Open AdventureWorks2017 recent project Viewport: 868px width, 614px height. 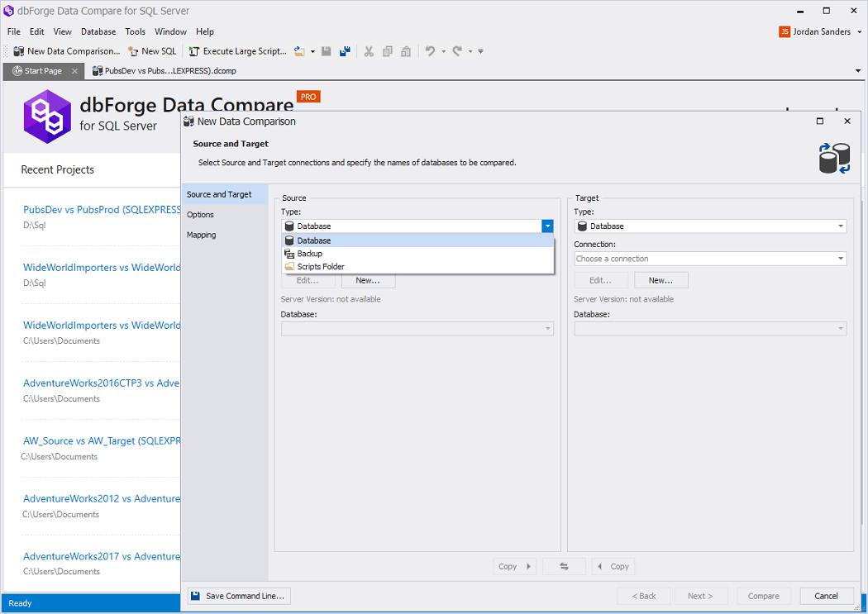(x=102, y=556)
